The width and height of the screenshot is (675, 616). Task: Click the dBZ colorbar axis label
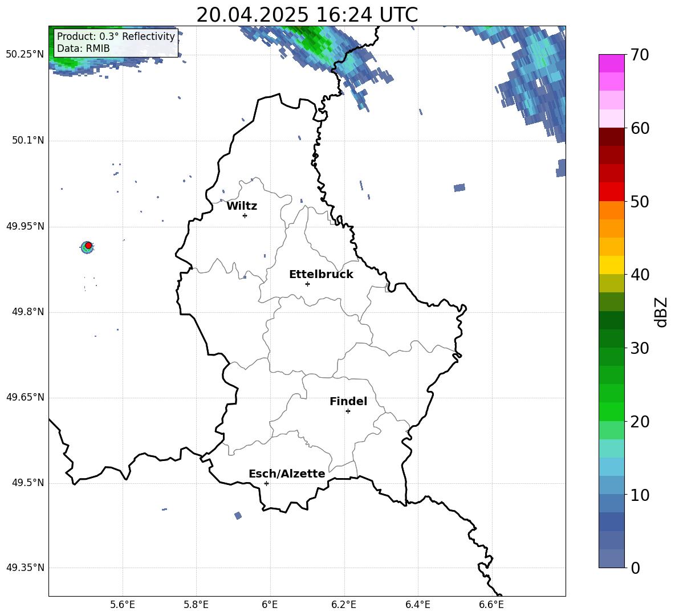661,312
